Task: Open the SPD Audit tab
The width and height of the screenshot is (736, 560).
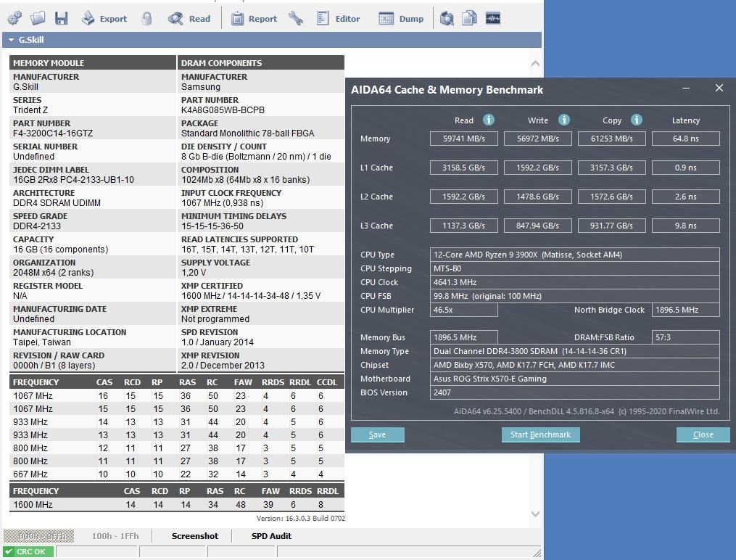Action: [x=271, y=536]
